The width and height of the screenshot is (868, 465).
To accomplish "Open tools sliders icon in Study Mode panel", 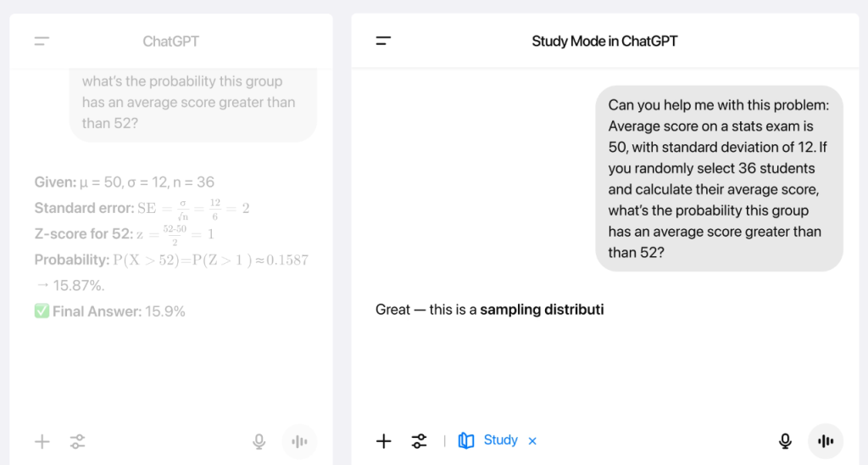I will click(x=419, y=441).
